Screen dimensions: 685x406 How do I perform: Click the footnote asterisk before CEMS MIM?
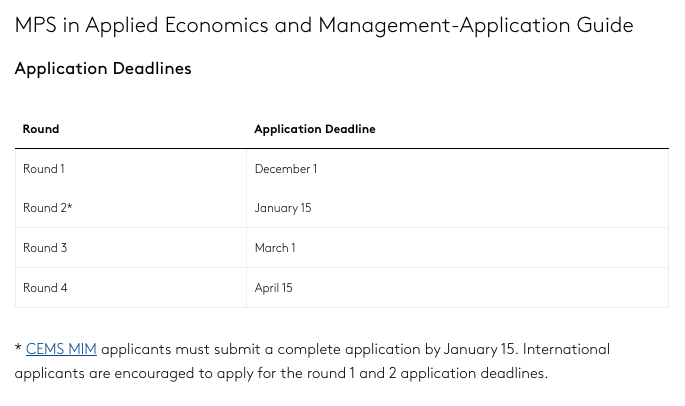click(x=18, y=349)
